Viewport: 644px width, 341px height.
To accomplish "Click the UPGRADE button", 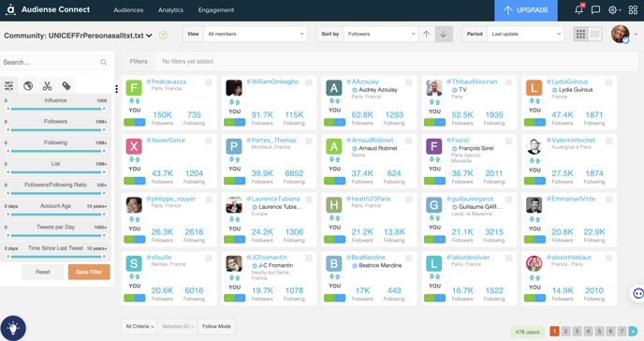I will (526, 10).
